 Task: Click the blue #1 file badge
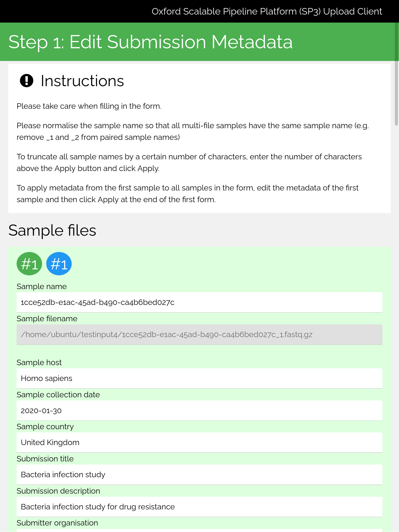tap(59, 264)
